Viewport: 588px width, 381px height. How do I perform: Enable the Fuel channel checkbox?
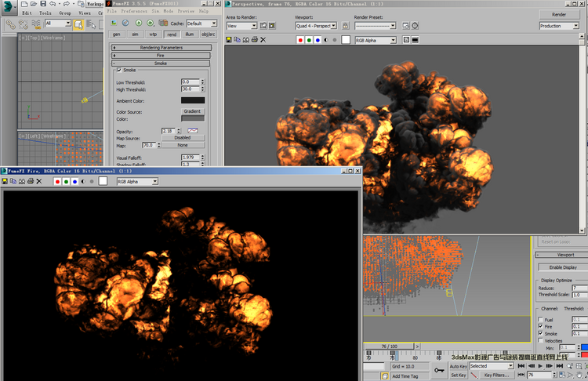(x=540, y=320)
